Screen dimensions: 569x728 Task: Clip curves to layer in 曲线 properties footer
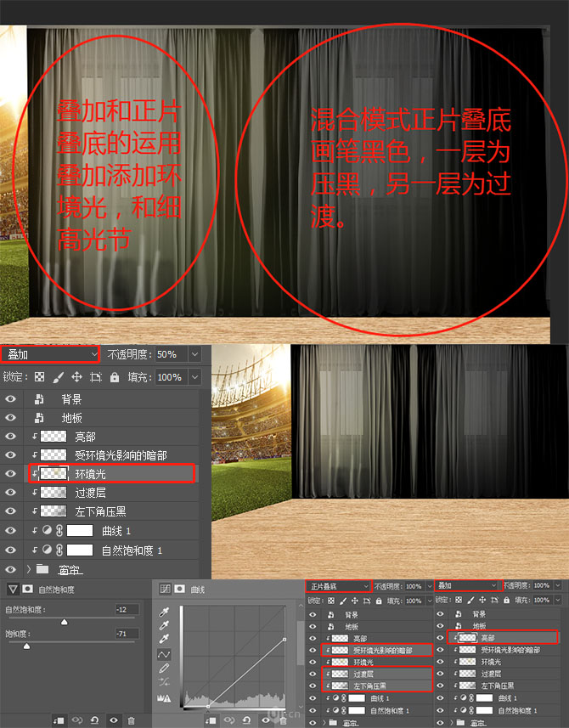tap(210, 720)
